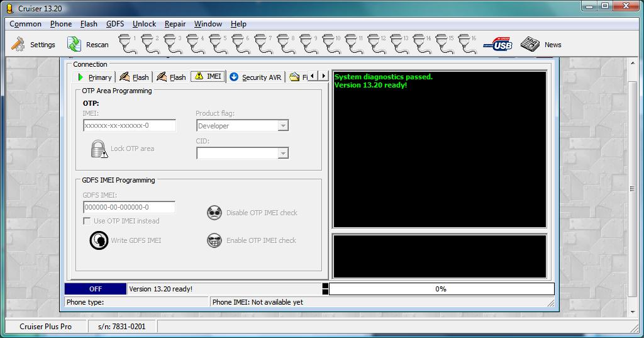Open the CID dropdown
644x338 pixels.
(283, 153)
